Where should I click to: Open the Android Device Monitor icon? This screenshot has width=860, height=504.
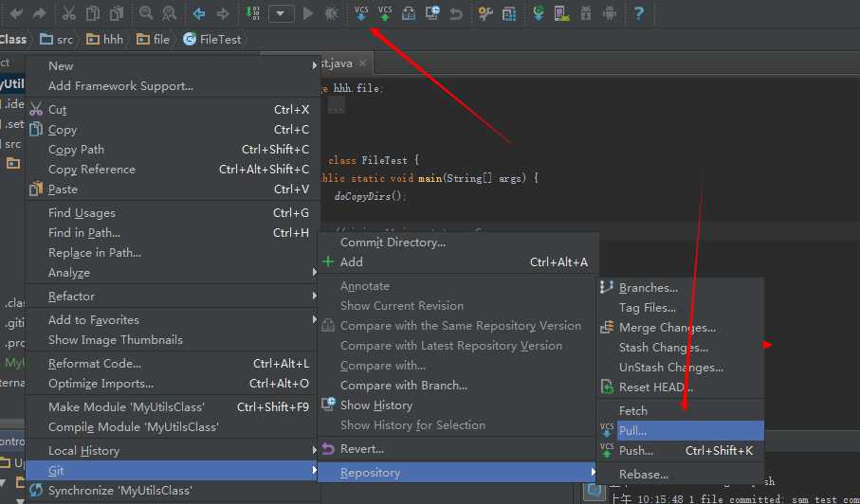(610, 13)
